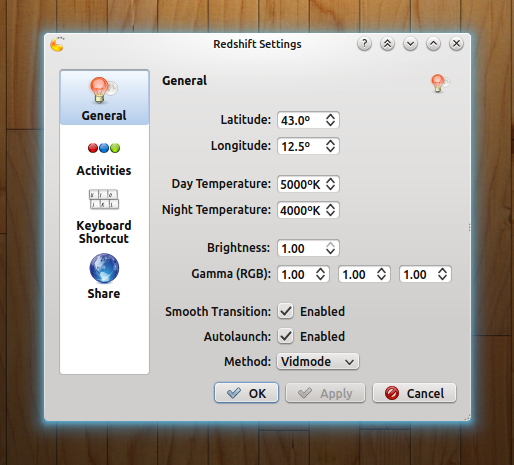Screen dimensions: 514x465
Task: Click the Brightness value field 1.00
Action: [308, 248]
